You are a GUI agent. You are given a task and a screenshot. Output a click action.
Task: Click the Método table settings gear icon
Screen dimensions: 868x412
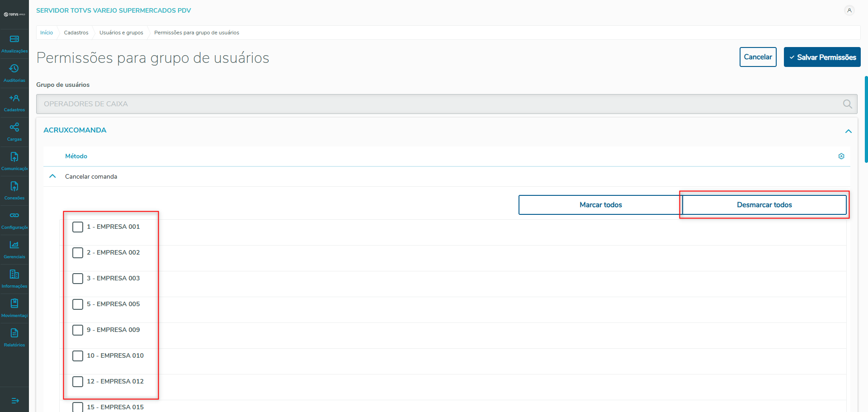(x=841, y=156)
